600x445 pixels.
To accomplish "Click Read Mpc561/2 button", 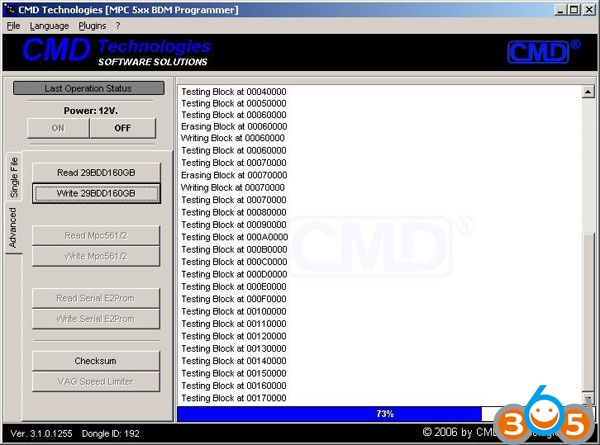I will 96,235.
